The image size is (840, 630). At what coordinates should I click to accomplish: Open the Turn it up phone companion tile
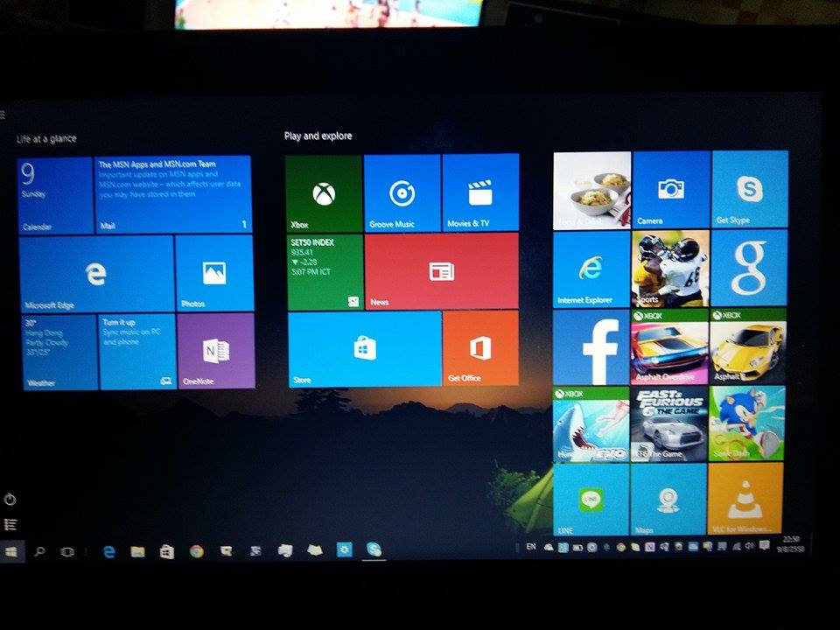pyautogui.click(x=137, y=352)
